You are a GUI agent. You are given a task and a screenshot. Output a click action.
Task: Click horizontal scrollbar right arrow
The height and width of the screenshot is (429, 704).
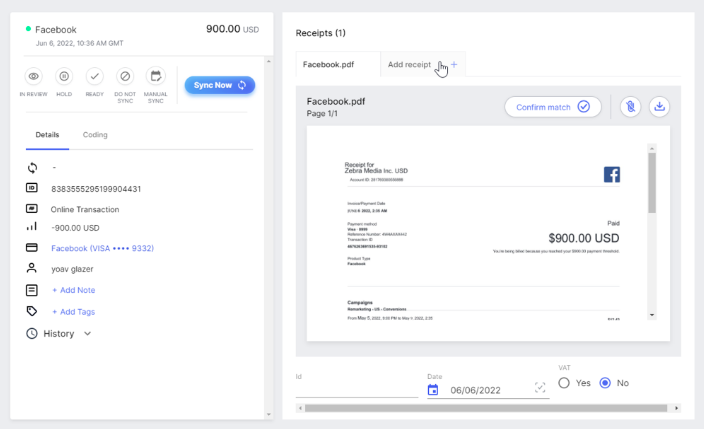click(x=677, y=408)
